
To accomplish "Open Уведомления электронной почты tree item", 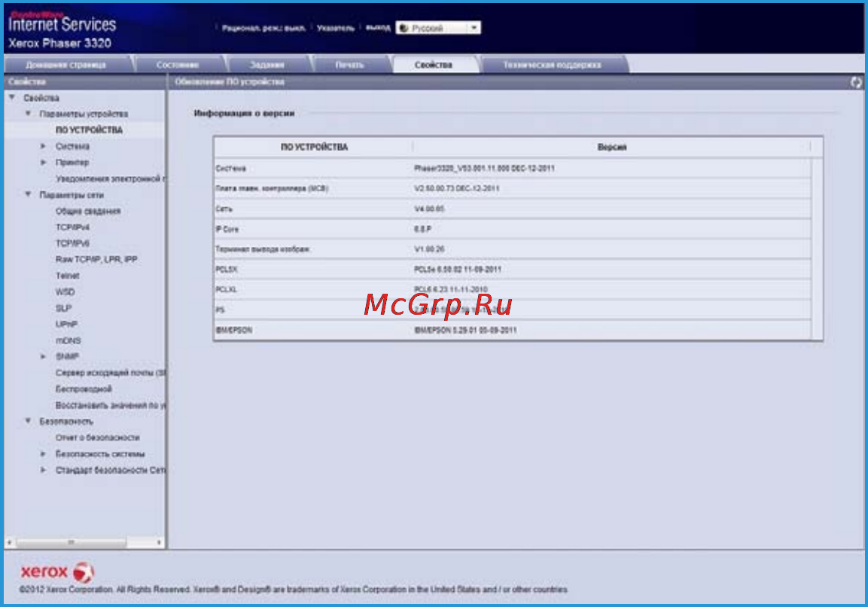I will (110, 178).
